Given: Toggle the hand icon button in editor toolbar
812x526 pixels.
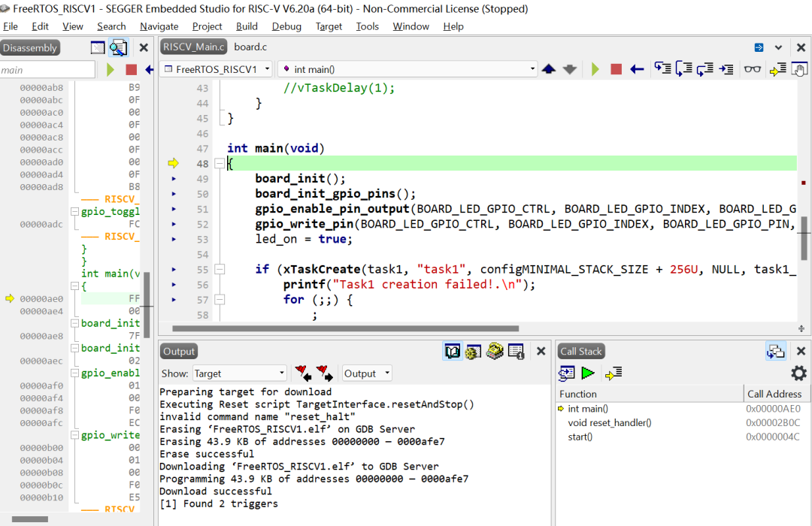Looking at the screenshot, I should pyautogui.click(x=799, y=69).
